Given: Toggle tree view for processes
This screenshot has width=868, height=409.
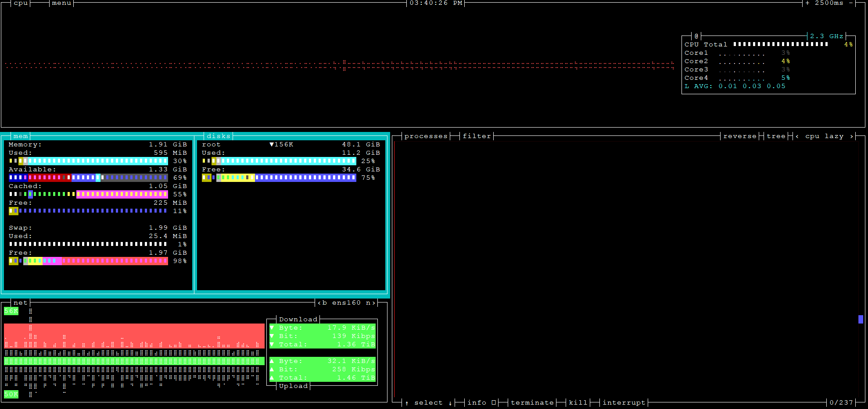Looking at the screenshot, I should point(776,136).
